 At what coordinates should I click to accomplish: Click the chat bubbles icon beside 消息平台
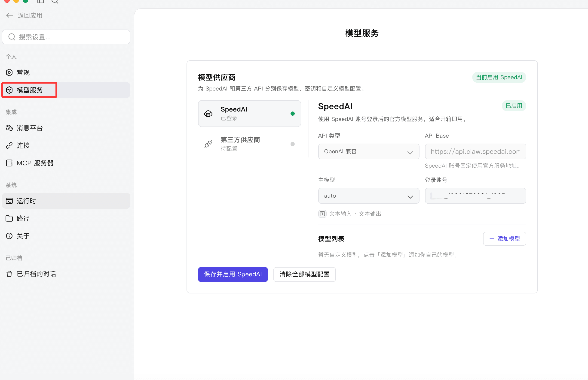[x=9, y=128]
